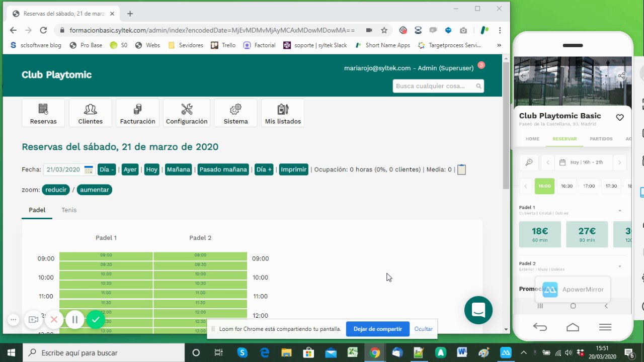This screenshot has height=362, width=644.
Task: Click the 'Día +' button
Action: point(264,169)
